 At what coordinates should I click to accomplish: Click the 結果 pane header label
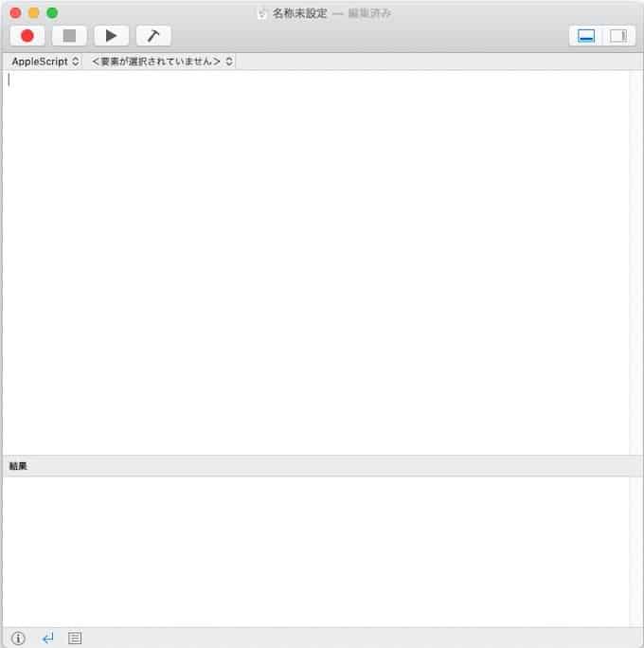[18, 466]
